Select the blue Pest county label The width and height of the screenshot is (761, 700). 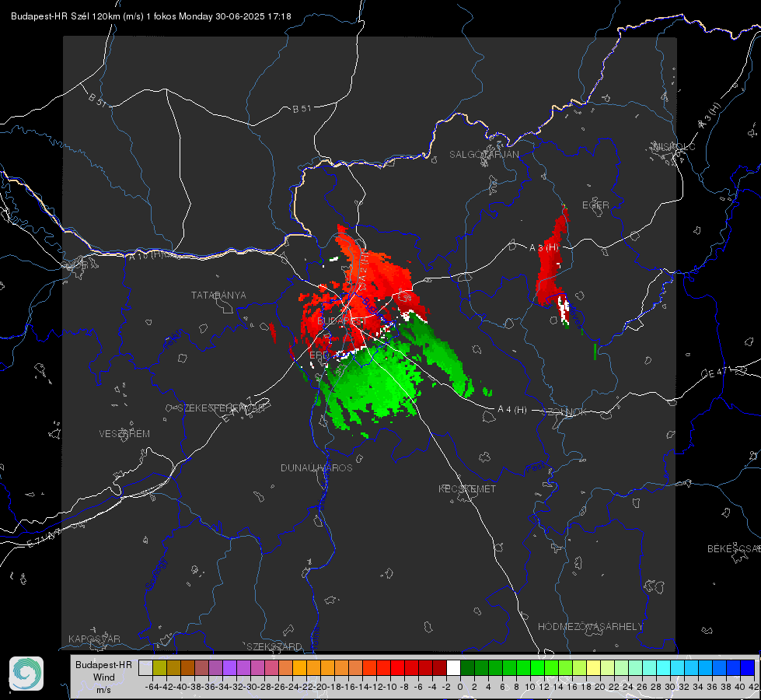coord(536,468)
